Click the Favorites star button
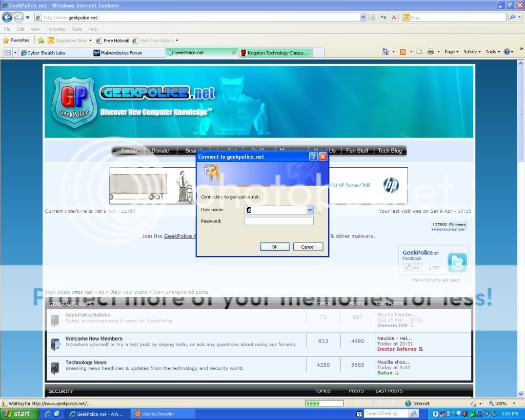 [x=16, y=41]
